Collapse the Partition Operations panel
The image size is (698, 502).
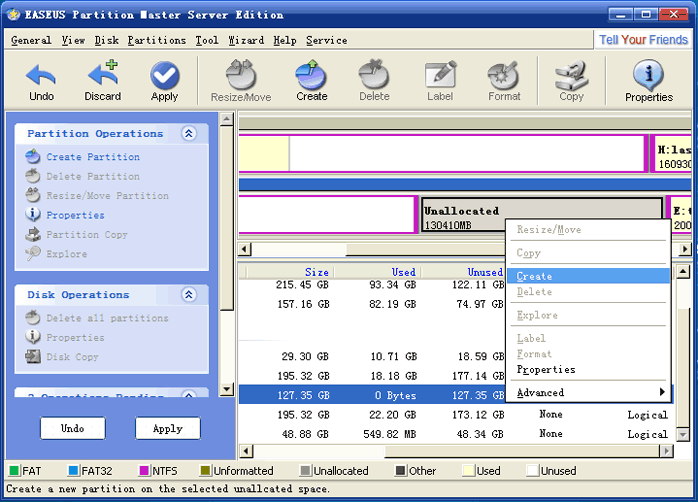pos(189,134)
